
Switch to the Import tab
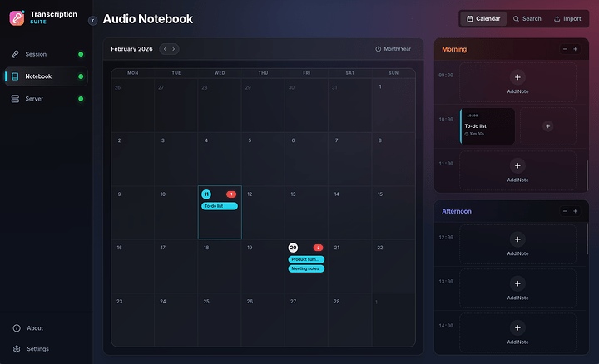click(567, 18)
